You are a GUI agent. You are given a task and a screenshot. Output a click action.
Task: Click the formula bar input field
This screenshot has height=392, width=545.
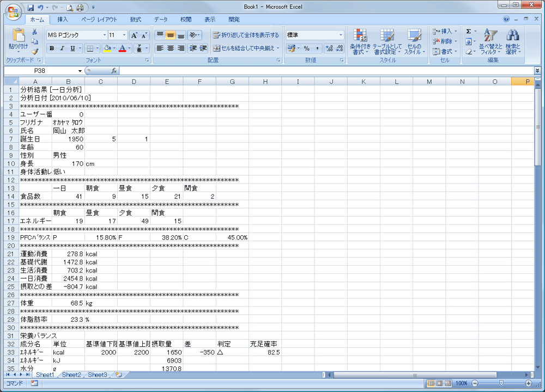pyautogui.click(x=326, y=71)
